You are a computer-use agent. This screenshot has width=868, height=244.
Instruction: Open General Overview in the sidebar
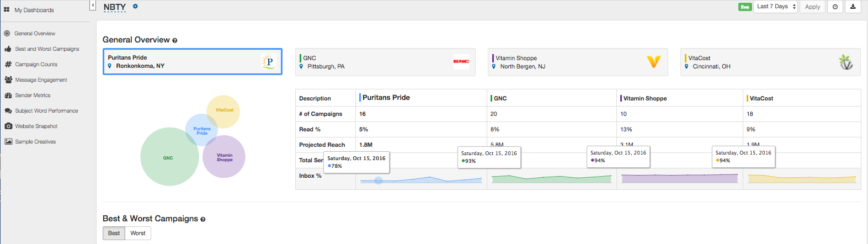[x=35, y=34]
